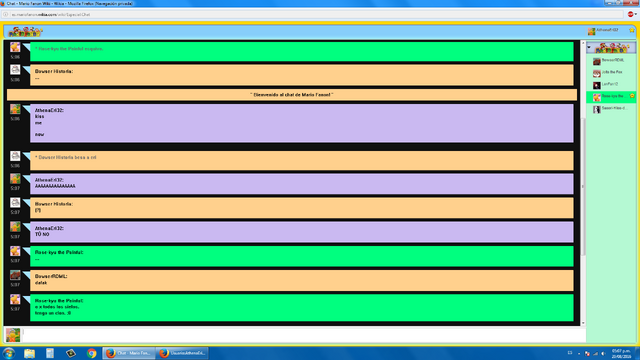This screenshot has height=360, width=640.
Task: Select Jofa the Fox in the user list
Action: 611,73
